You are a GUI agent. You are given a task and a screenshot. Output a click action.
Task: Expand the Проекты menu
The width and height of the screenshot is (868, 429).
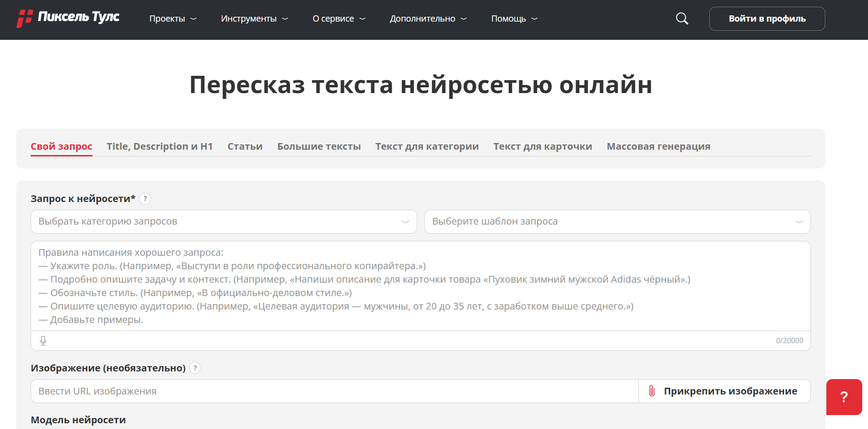point(173,19)
